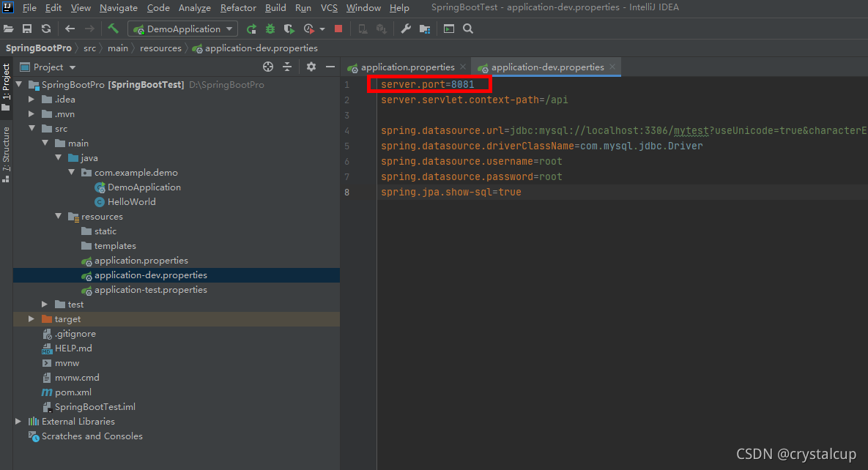This screenshot has height=470, width=868.
Task: Click the Synchronize/Reload icon in toolbar
Action: click(46, 29)
